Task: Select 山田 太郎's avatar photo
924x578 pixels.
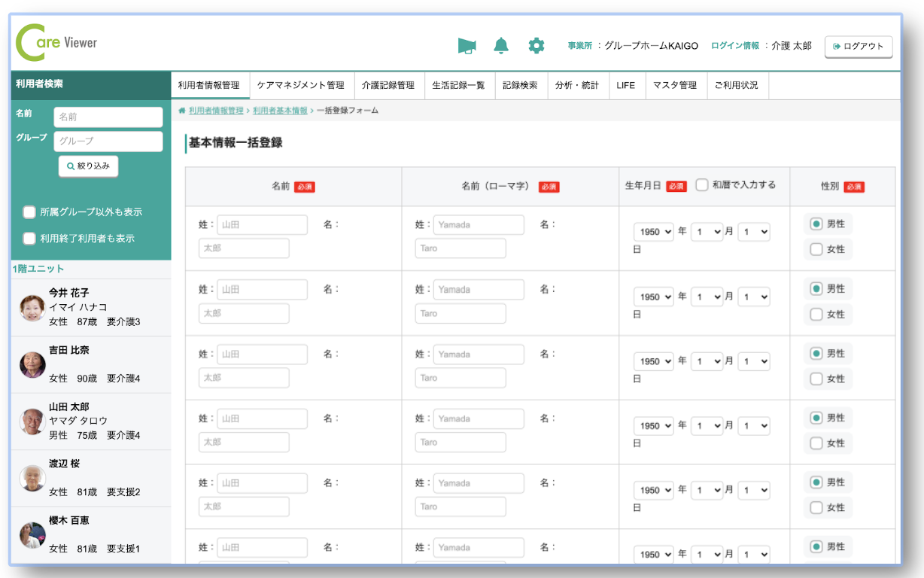Action: (32, 421)
